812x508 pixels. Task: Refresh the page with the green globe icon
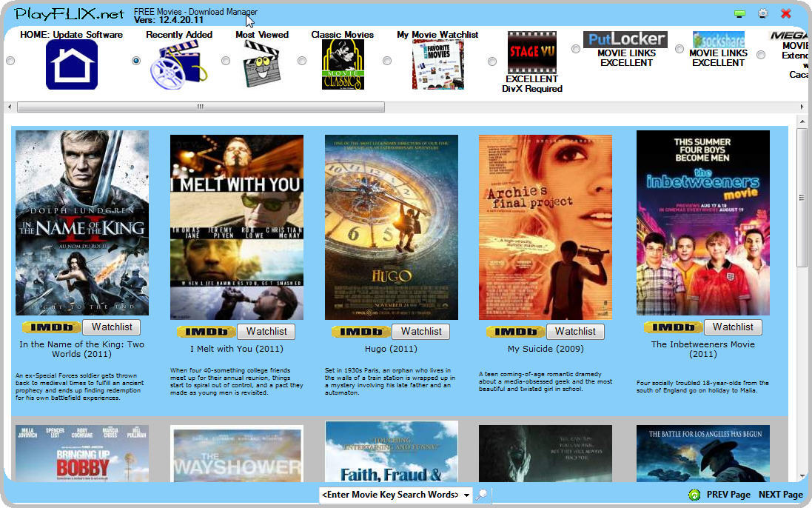tap(694, 494)
